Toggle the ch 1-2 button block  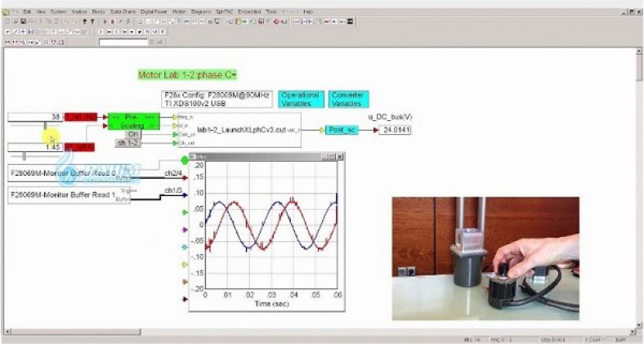coord(127,143)
